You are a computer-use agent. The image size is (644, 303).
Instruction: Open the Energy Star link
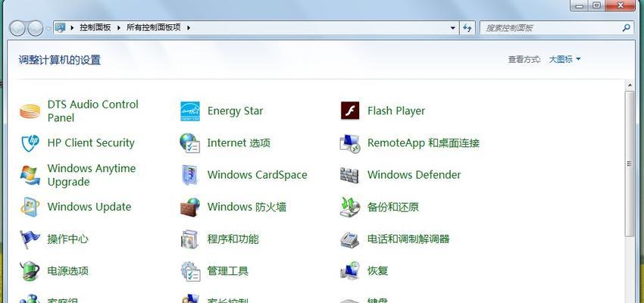coord(236,111)
